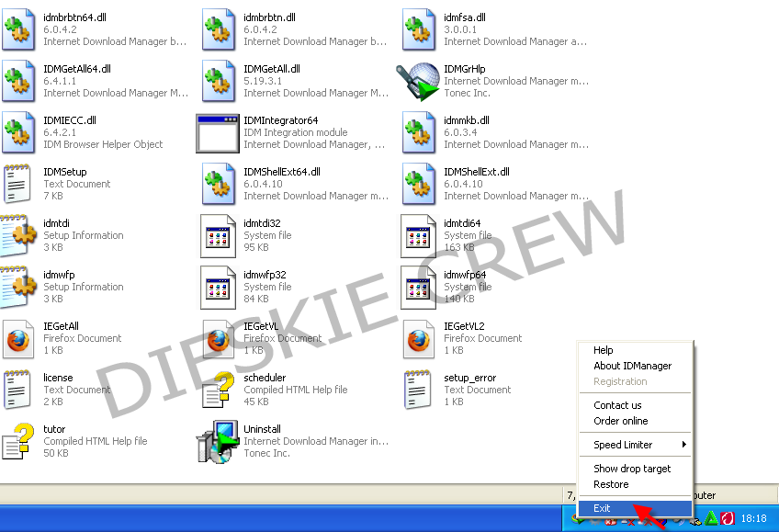This screenshot has height=532, width=779.
Task: Click the idmwfp32 system file icon
Action: 218,288
